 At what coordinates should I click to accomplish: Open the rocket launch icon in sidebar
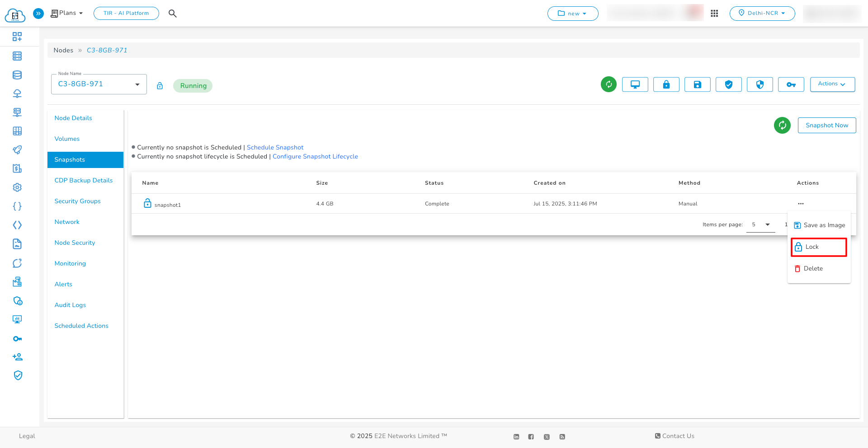17,149
